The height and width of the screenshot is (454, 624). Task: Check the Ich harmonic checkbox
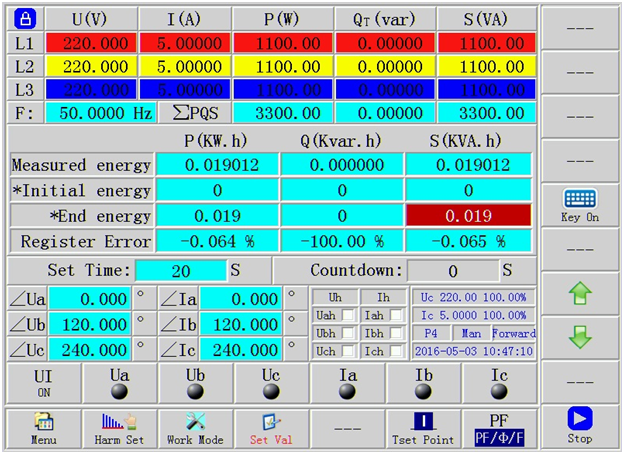point(396,351)
